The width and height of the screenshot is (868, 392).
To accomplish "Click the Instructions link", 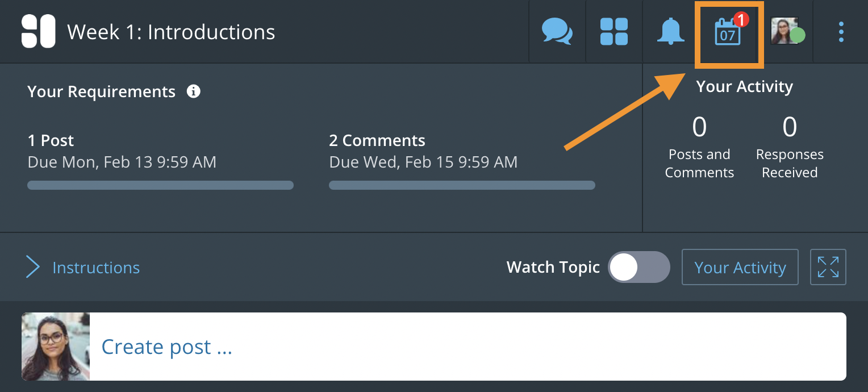I will pos(96,268).
